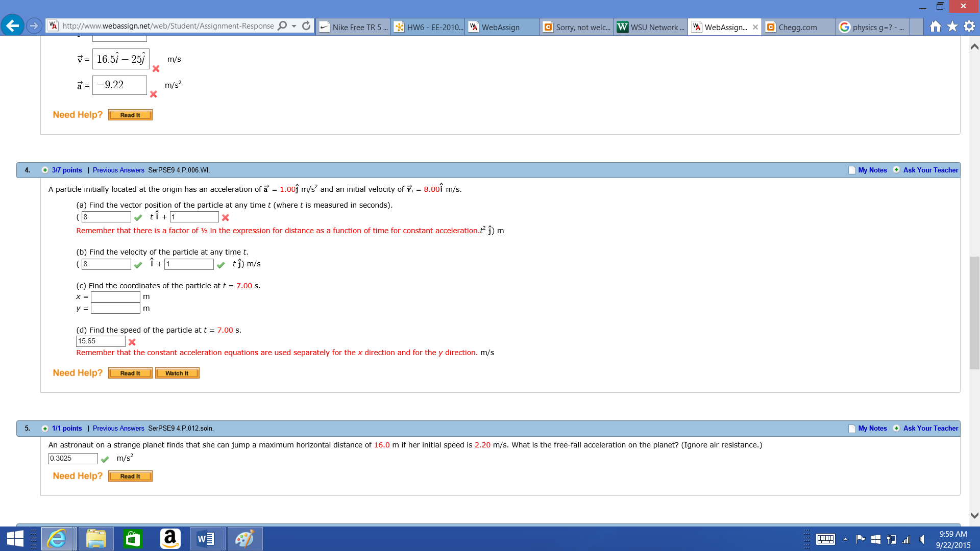Screen dimensions: 980x551
Task: Expand question 5 points plus icon
Action: (45, 429)
